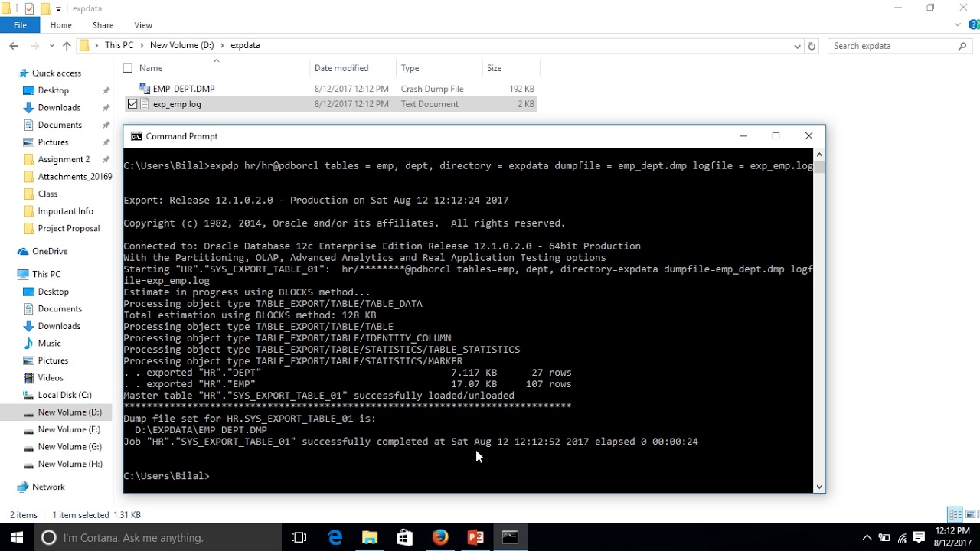Click the Command Prompt scroll-down arrow
980x551 pixels.
pos(819,487)
